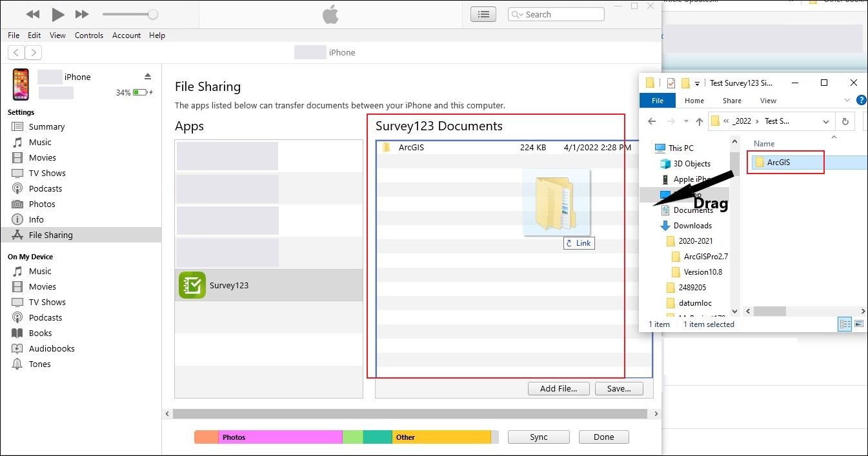Screen dimensions: 868x456
Task: Click the Sync button
Action: [539, 437]
